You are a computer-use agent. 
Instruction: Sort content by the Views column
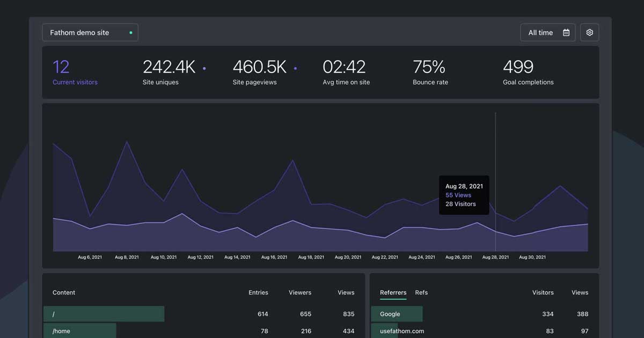(346, 292)
